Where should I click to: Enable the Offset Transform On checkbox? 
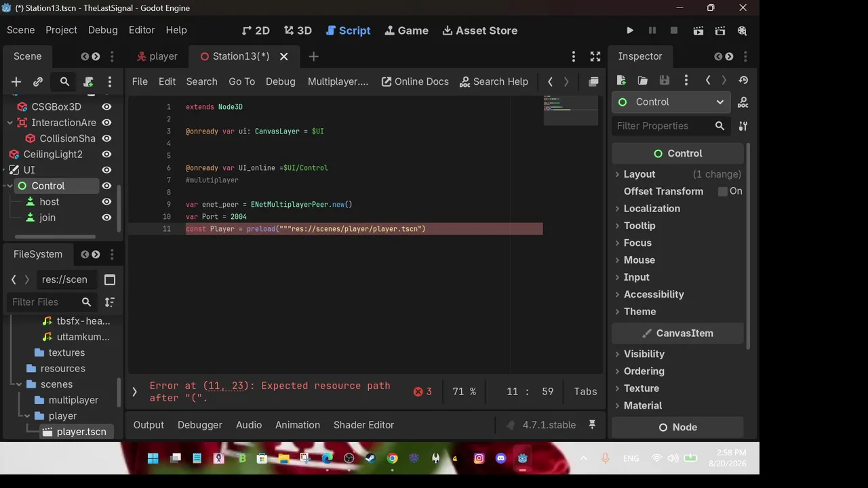(x=723, y=192)
